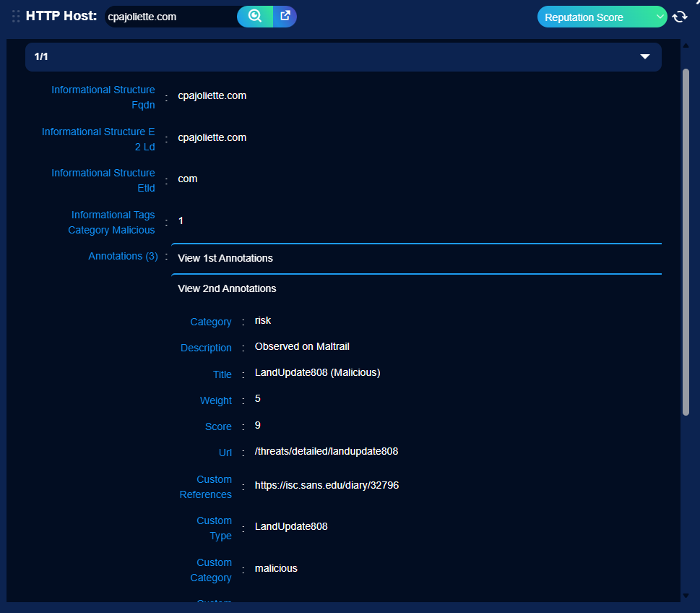Open the isc.sans.edu diary reference link
Viewport: 700px width, 613px height.
(x=327, y=485)
